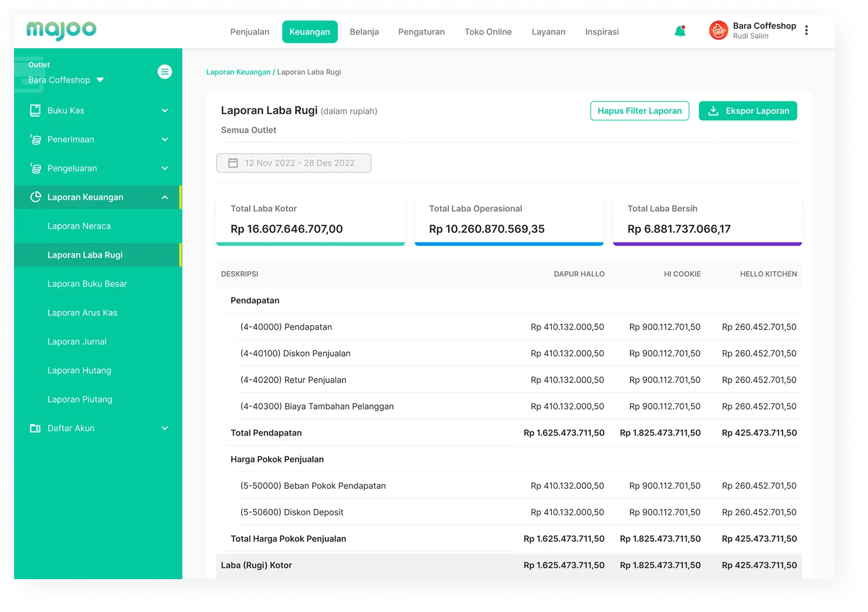
Task: Expand the Pengeluaran chevron
Action: (165, 168)
